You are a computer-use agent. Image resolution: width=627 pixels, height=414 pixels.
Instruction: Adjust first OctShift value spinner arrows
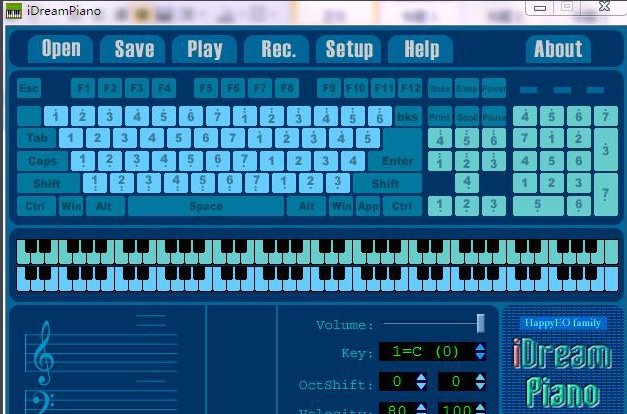pyautogui.click(x=421, y=383)
